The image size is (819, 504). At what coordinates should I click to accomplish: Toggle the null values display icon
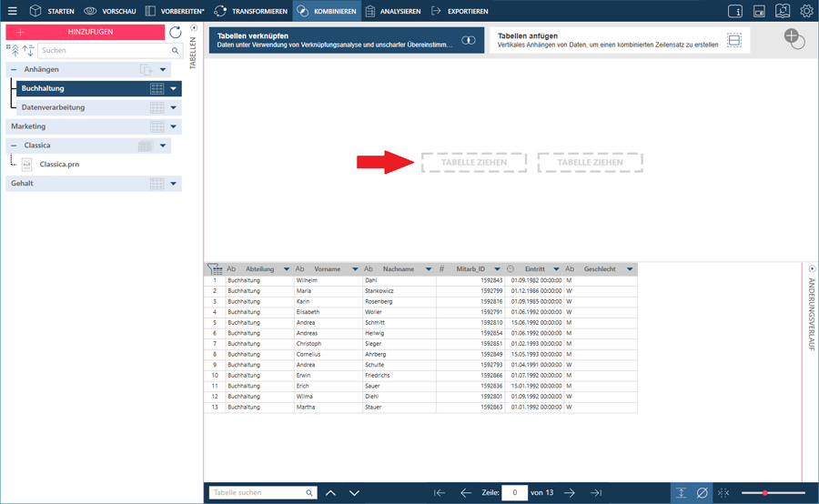coord(703,492)
